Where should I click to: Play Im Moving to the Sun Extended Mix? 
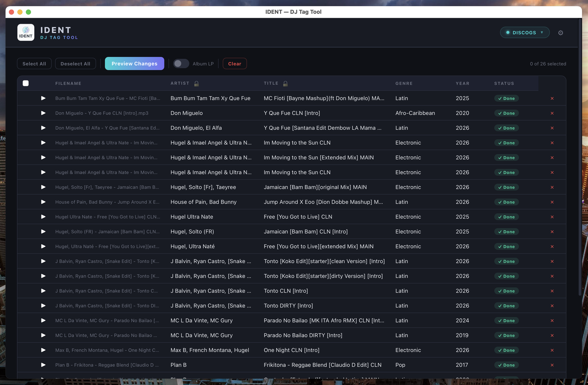[43, 158]
